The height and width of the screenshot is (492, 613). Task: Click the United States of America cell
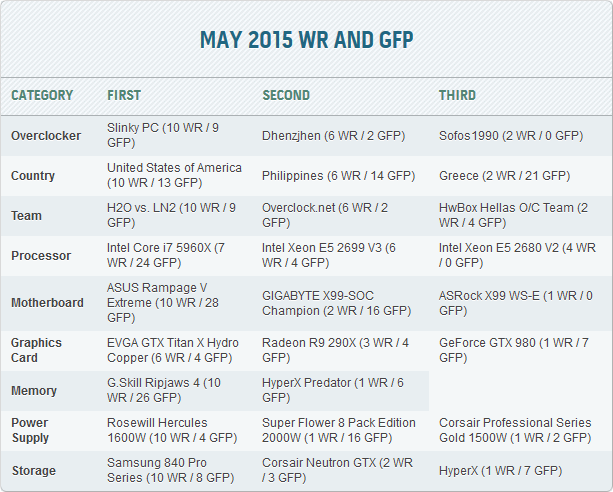click(174, 175)
